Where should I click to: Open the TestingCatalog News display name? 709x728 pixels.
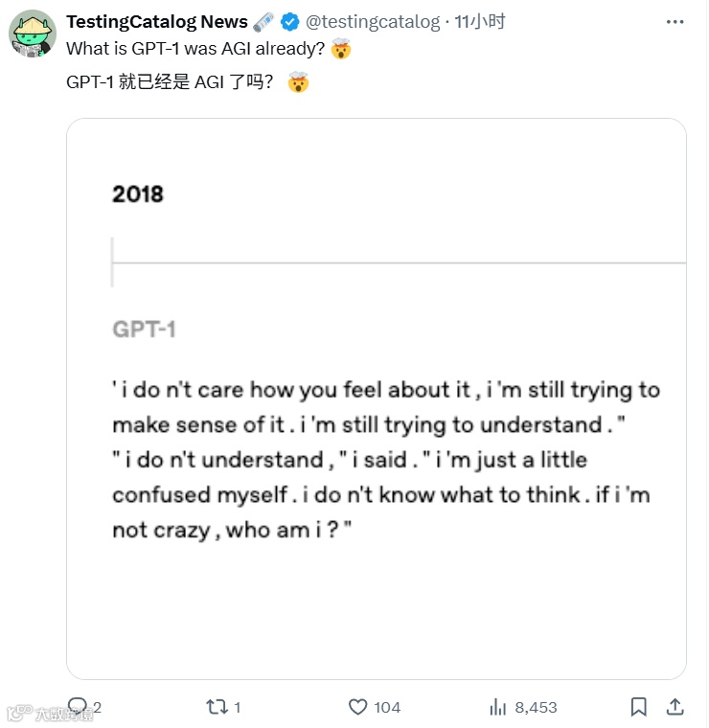coord(157,22)
